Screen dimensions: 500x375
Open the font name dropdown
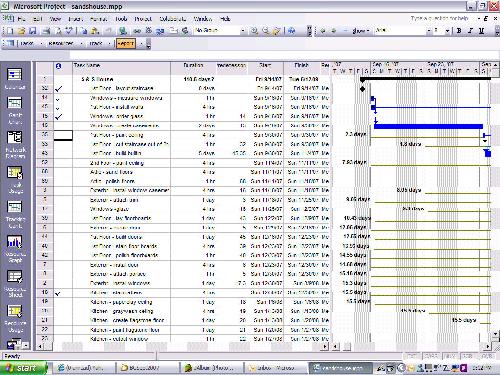point(429,31)
